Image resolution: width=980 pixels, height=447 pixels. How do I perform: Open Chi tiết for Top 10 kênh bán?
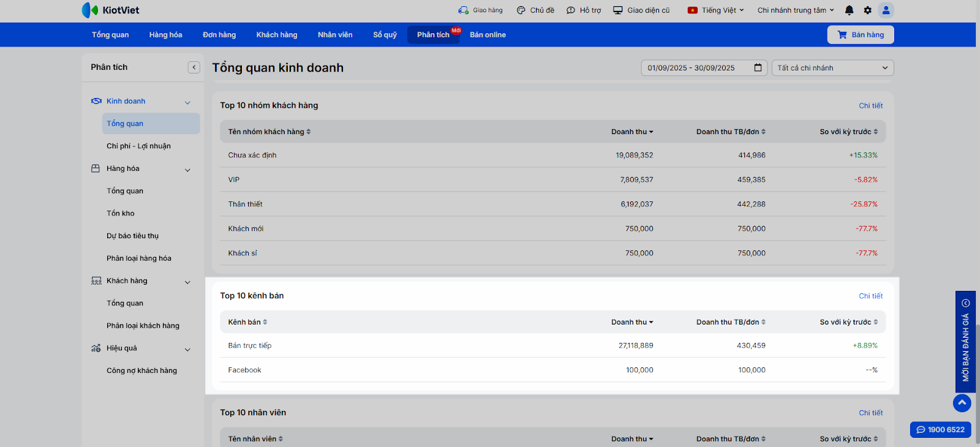tap(871, 296)
